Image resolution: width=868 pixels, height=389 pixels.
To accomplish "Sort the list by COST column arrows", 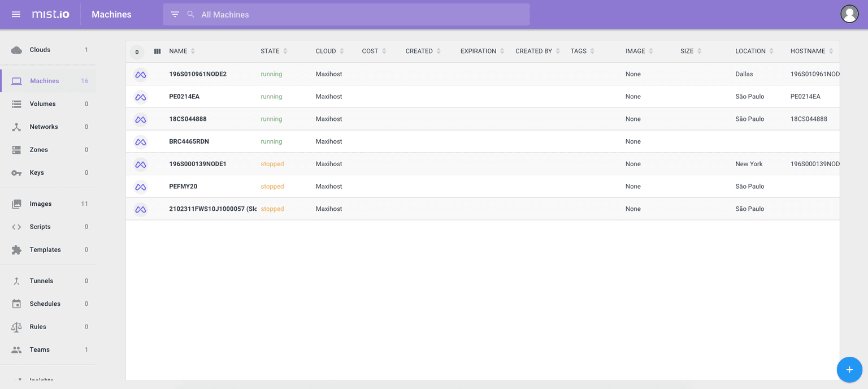I will coord(385,51).
